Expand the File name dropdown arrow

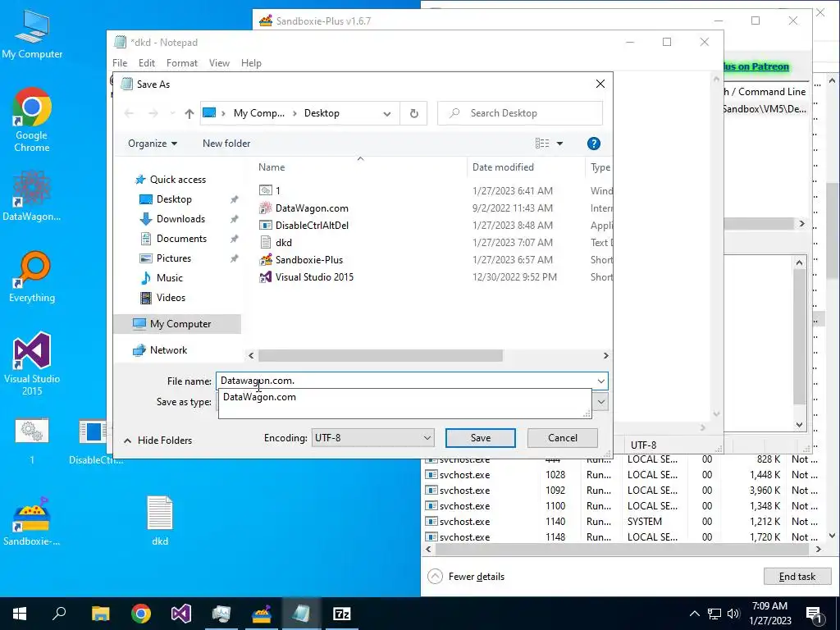coord(600,381)
